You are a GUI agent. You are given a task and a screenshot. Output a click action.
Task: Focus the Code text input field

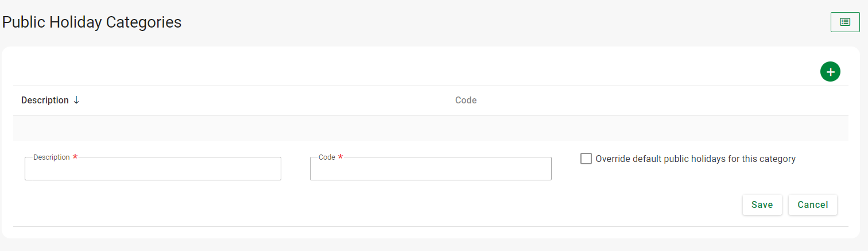coord(431,169)
